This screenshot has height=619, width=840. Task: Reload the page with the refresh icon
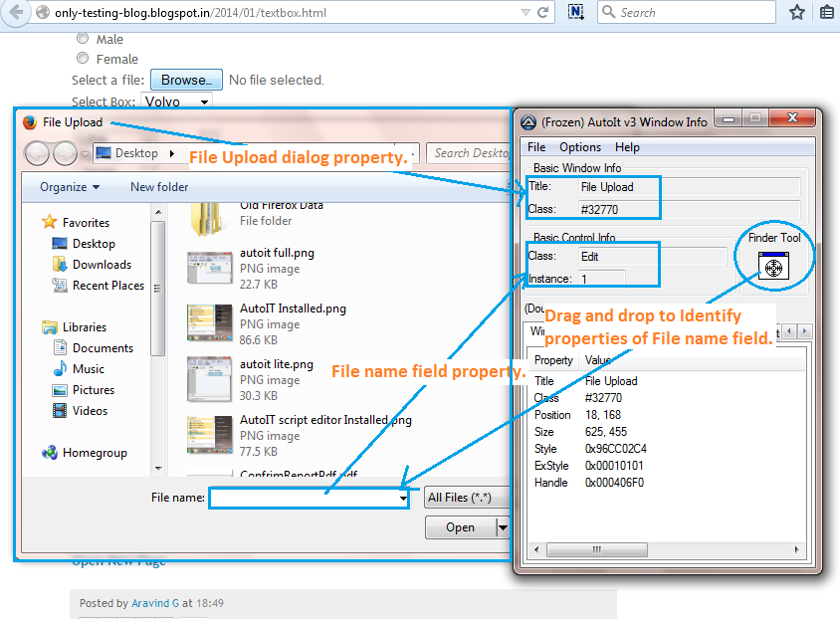(543, 12)
